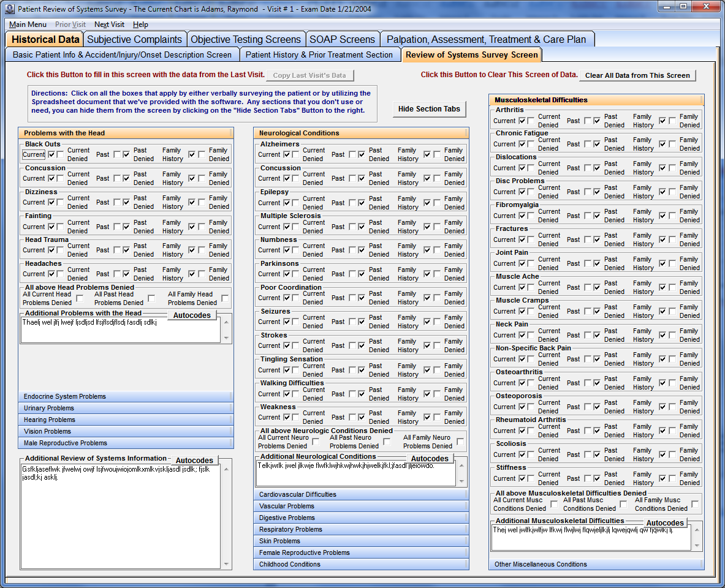This screenshot has width=725, height=588.
Task: Open Autocodes for Additional Musculoskeletal Difficulties
Action: pyautogui.click(x=666, y=522)
